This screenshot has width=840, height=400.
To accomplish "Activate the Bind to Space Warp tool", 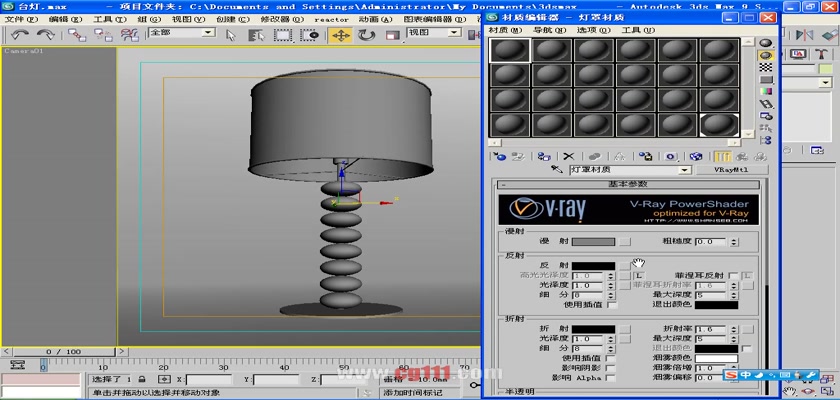I will [129, 35].
